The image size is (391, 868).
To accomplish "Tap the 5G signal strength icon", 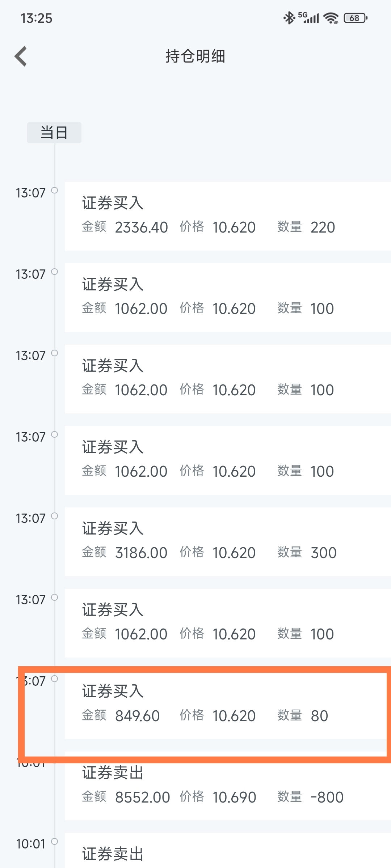I will coord(308,18).
